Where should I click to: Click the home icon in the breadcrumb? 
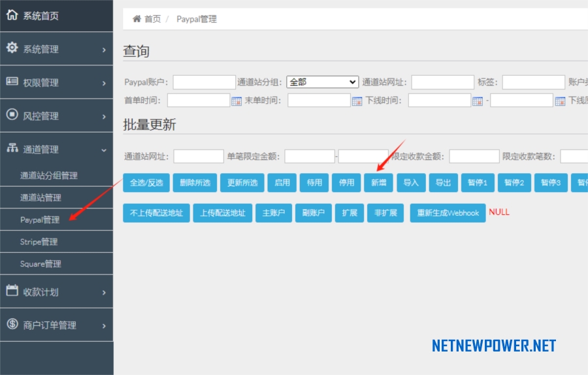(x=137, y=19)
